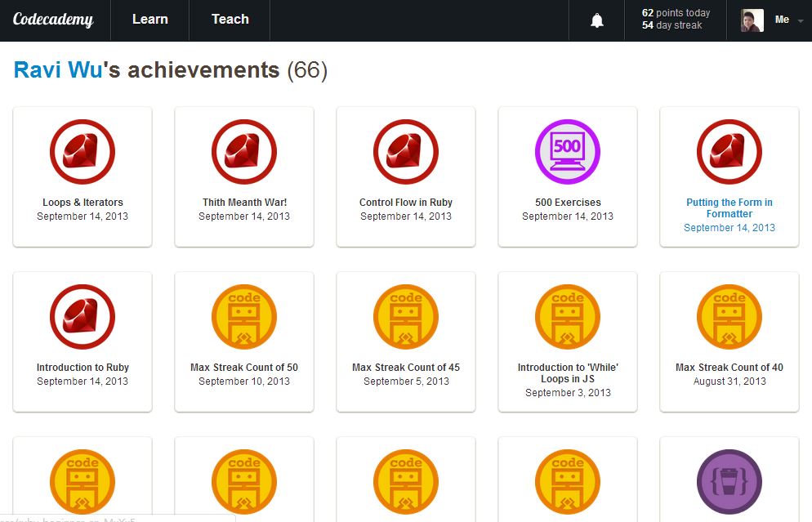Click the purple coffee cup badge icon
The height and width of the screenshot is (522, 812).
tap(729, 482)
